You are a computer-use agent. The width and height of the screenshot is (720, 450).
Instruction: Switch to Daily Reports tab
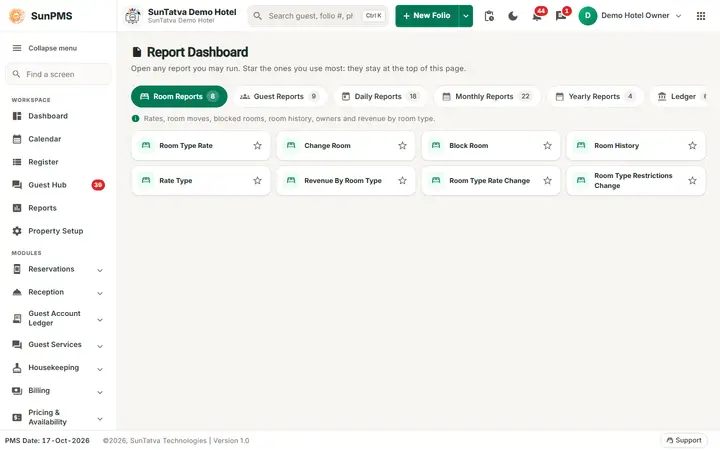pyautogui.click(x=380, y=96)
